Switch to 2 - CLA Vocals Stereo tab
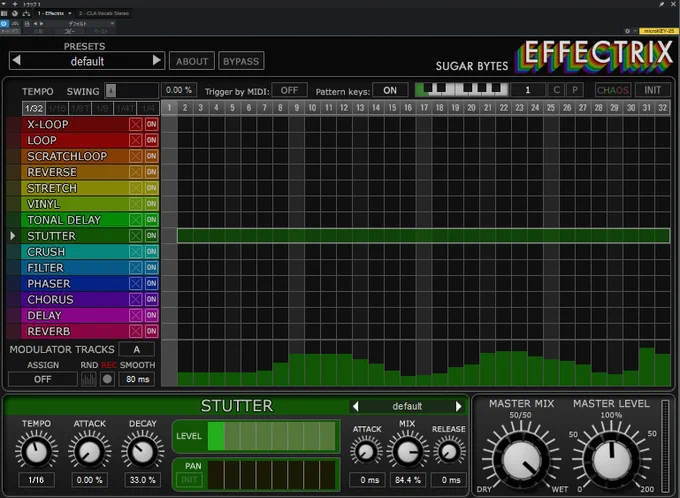 click(x=104, y=13)
